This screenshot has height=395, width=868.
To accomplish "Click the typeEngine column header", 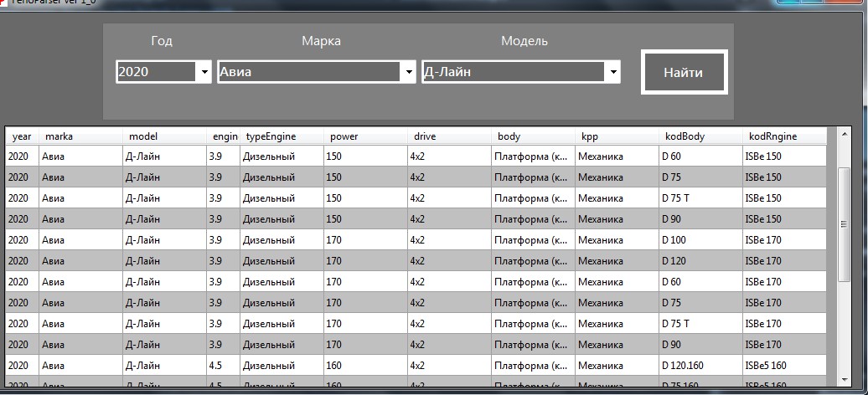I will point(282,136).
